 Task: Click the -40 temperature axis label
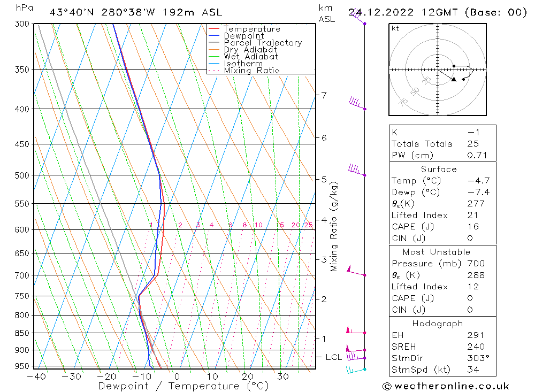click(x=36, y=376)
